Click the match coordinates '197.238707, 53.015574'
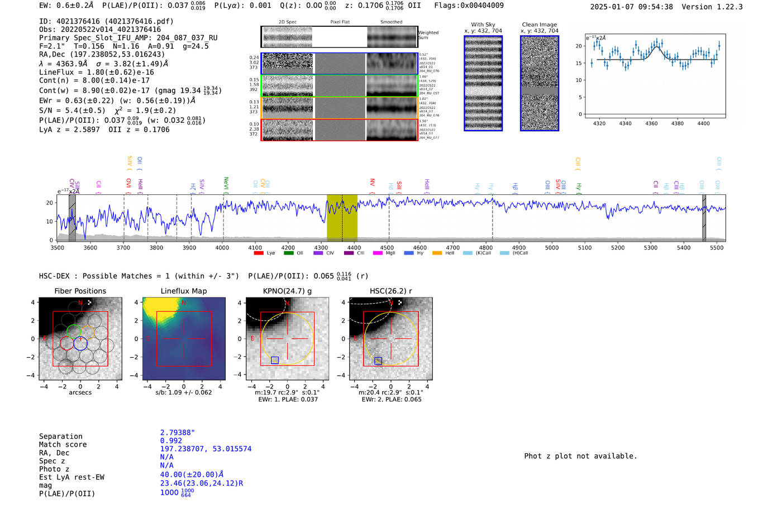The height and width of the screenshot is (532, 782). [x=206, y=449]
